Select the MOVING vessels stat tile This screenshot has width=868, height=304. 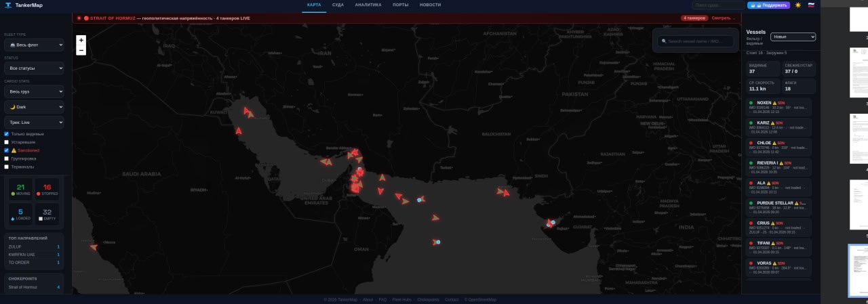20,190
